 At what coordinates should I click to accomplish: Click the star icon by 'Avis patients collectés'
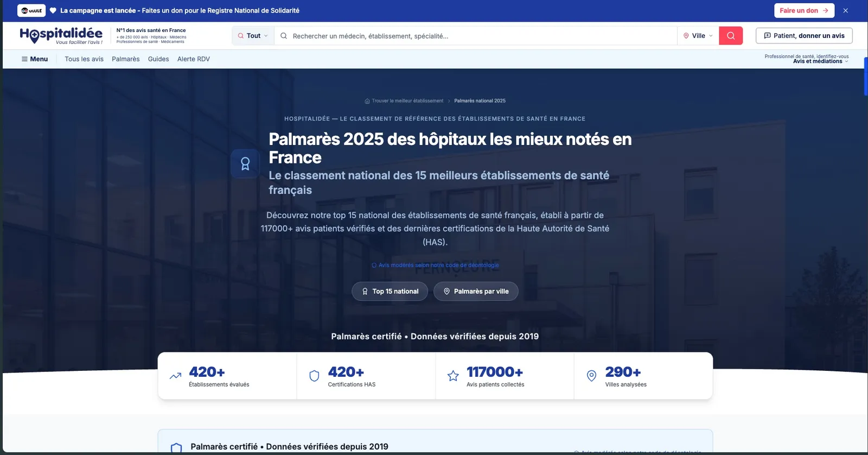click(x=453, y=376)
